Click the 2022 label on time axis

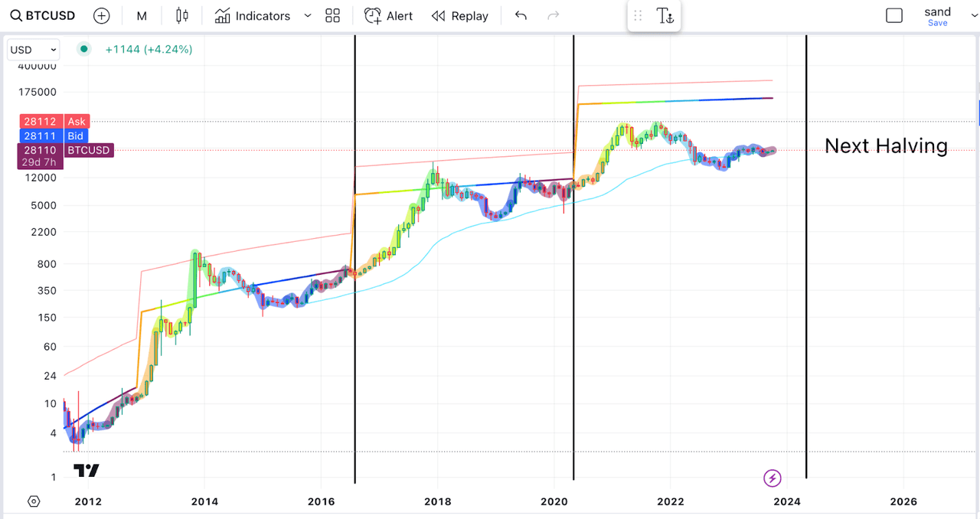tap(671, 501)
